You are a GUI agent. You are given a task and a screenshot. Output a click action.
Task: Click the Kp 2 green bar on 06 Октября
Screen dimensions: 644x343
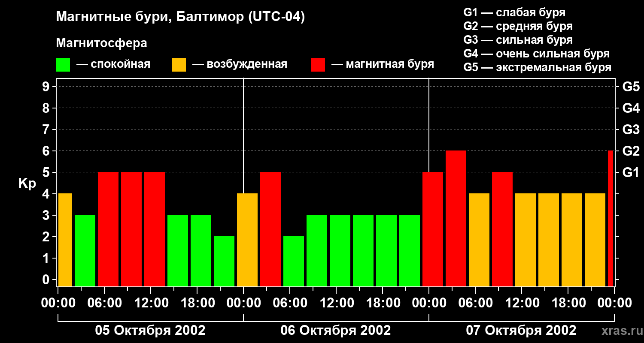point(294,262)
